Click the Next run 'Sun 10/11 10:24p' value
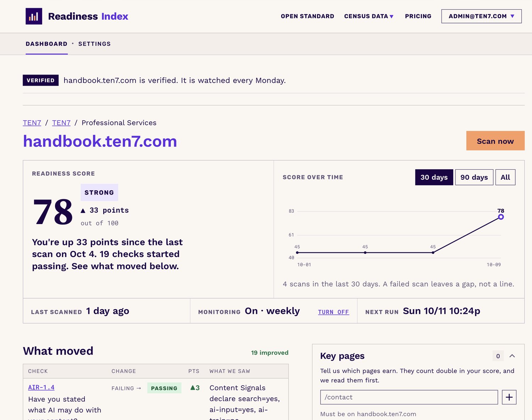 pos(442,311)
